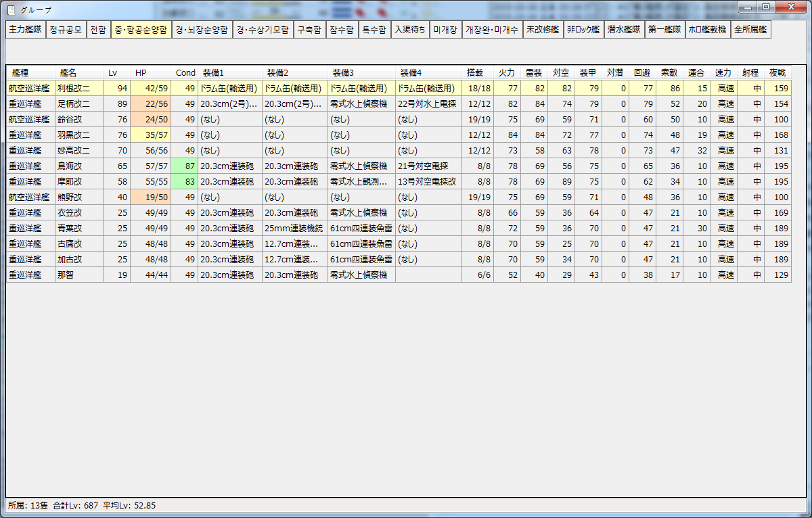
Task: Open the 入渠待ち tab
Action: (x=410, y=30)
